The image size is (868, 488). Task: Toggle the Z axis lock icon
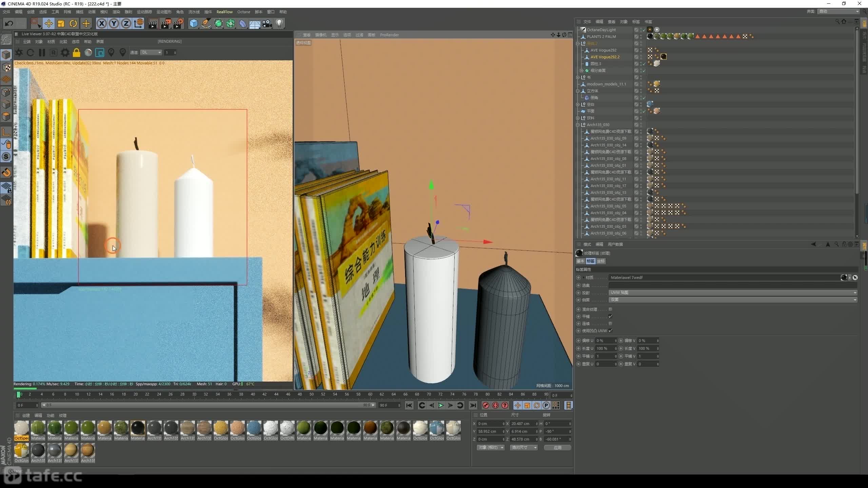(126, 23)
